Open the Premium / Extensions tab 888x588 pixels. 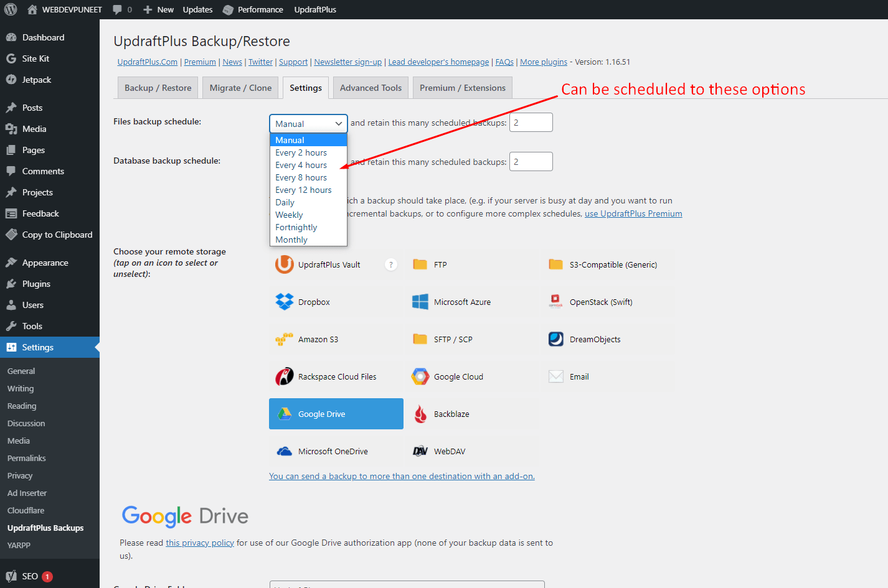click(x=463, y=88)
